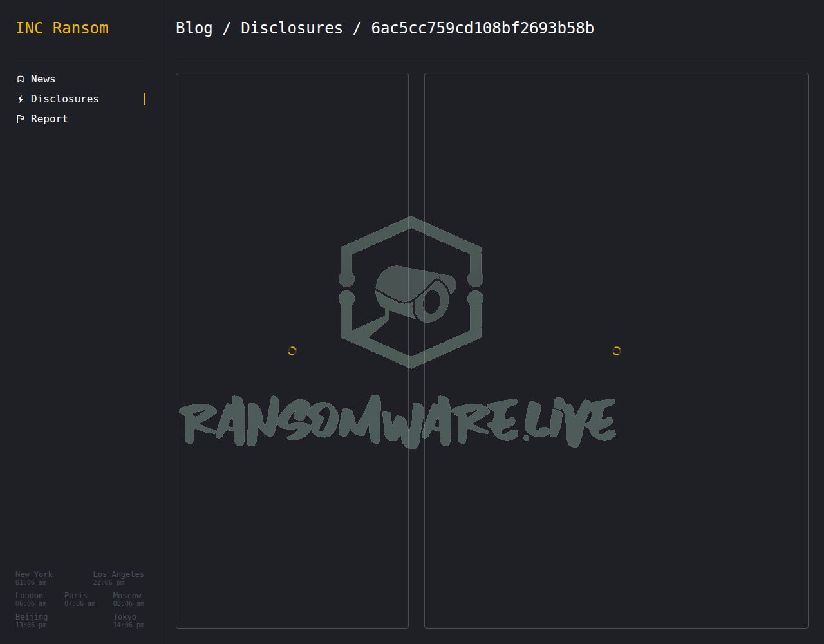Click the News bookmark icon
This screenshot has width=824, height=644.
click(x=21, y=79)
